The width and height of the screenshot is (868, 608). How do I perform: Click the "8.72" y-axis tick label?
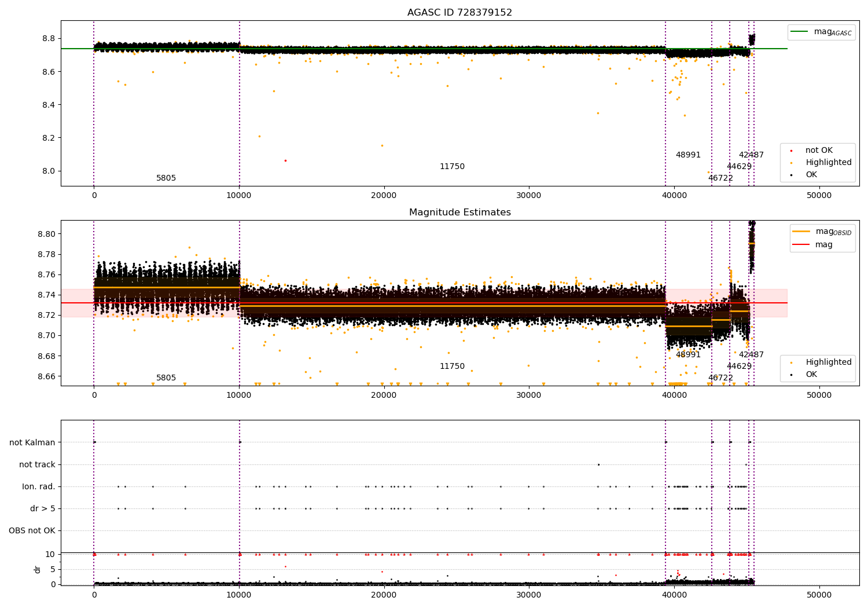[46, 315]
